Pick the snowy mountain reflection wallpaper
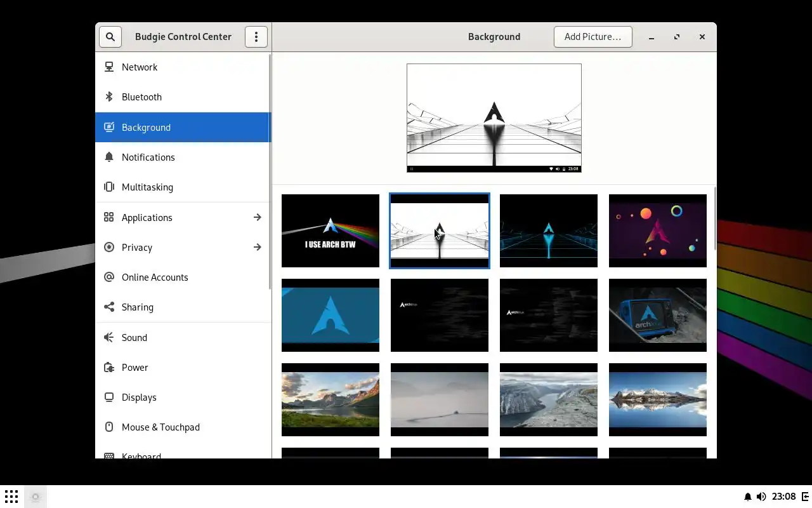The image size is (812, 508). point(658,399)
